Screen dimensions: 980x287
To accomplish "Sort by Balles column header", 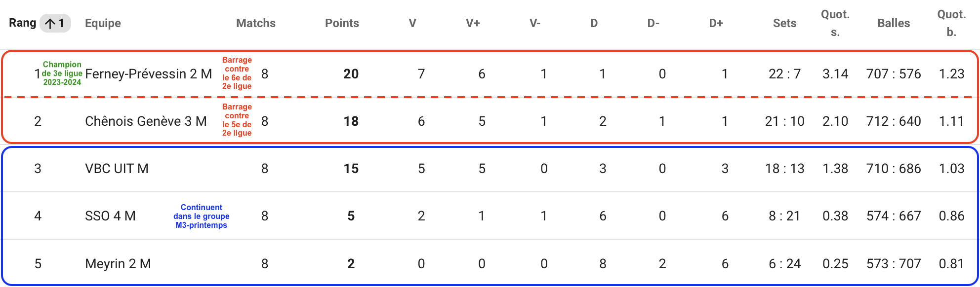I will point(894,23).
